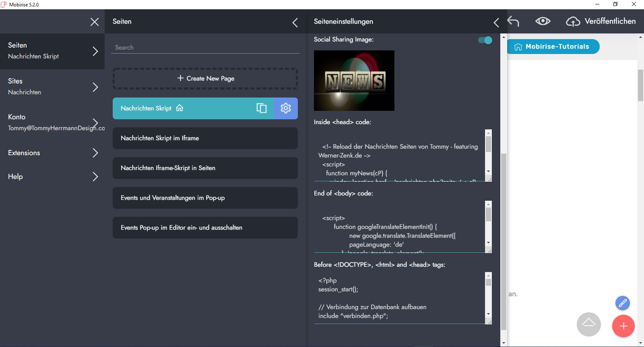The image size is (644, 347).
Task: Click the gray scroll-to-top arrow button
Action: pyautogui.click(x=588, y=324)
